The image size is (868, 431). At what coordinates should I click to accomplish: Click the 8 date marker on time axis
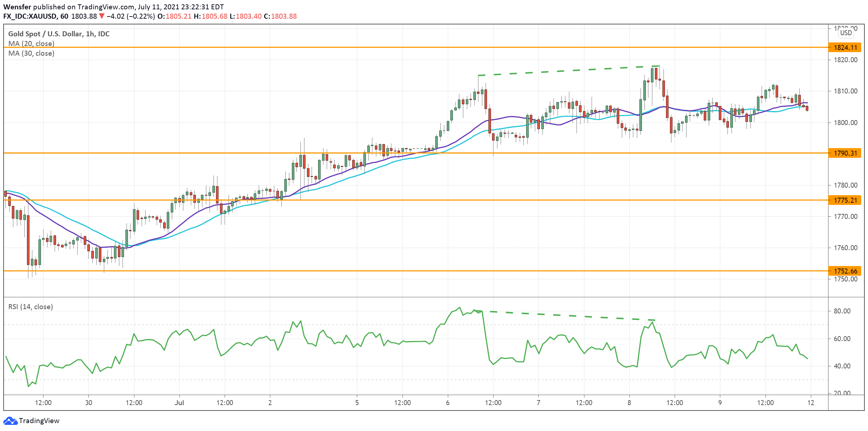click(629, 403)
